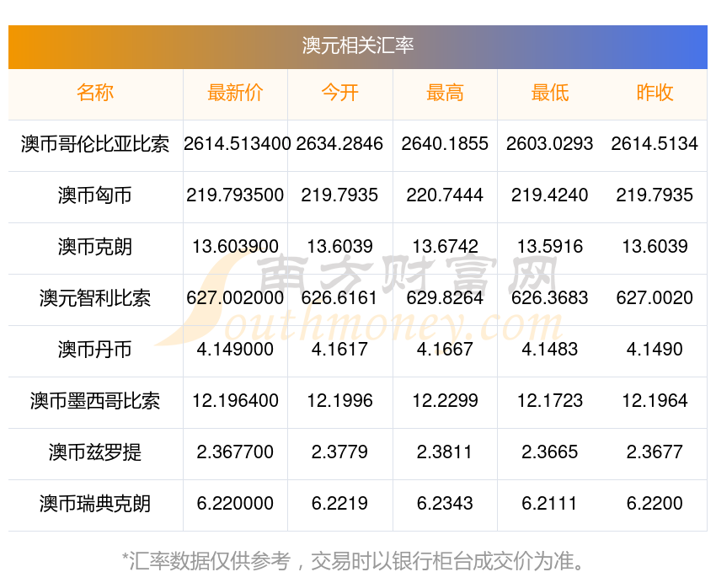The image size is (716, 588).
Task: Click previous close 12.1964
Action: (x=655, y=401)
